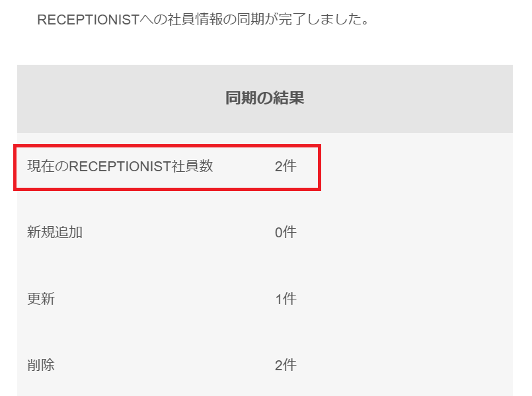The width and height of the screenshot is (532, 396).
Task: Click the "新規追加" row label
Action: pos(55,233)
